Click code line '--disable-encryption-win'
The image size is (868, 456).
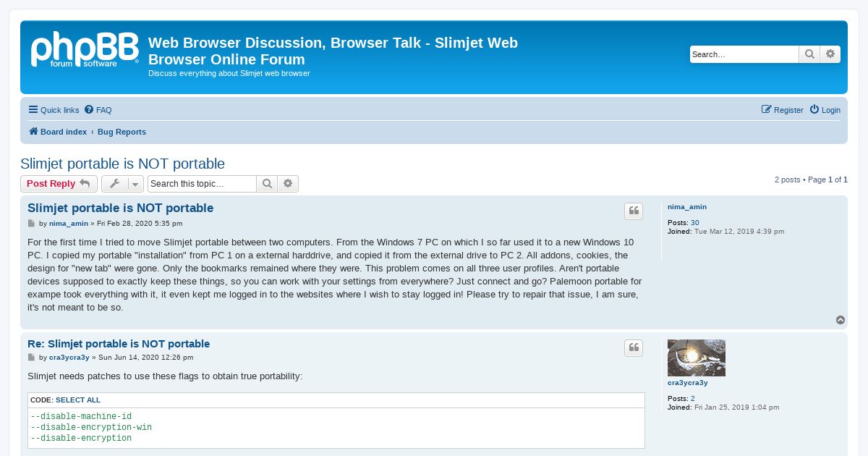(x=91, y=428)
